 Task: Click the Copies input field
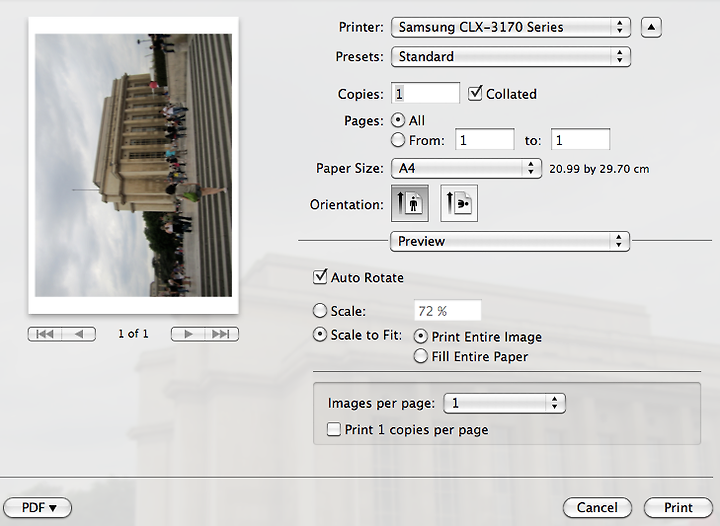pyautogui.click(x=425, y=93)
